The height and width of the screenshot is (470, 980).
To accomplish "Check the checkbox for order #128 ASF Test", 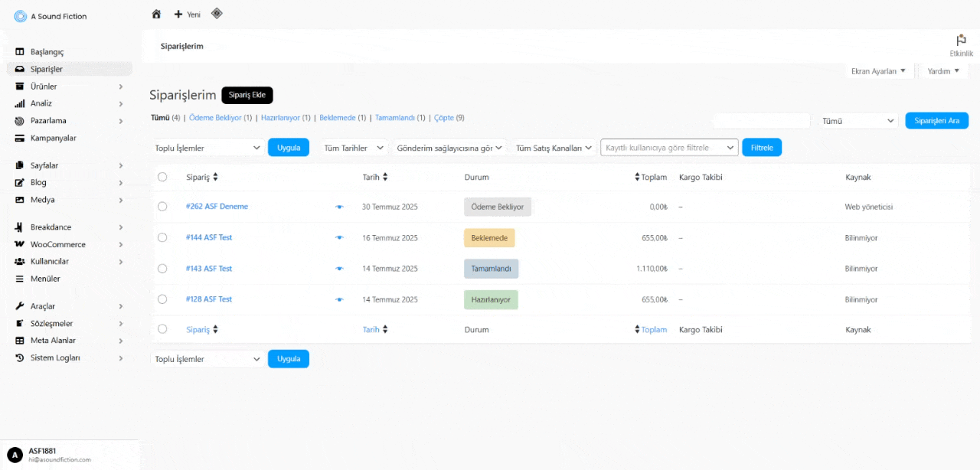I will (162, 299).
